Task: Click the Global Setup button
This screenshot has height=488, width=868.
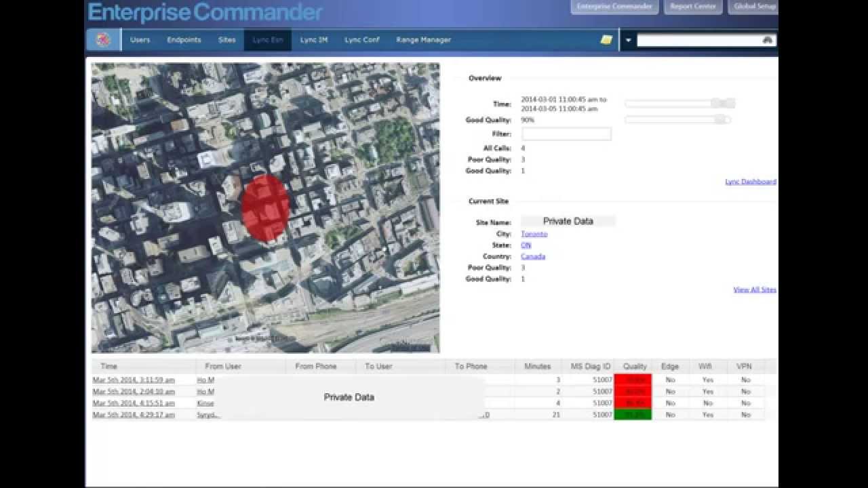Action: tap(754, 7)
